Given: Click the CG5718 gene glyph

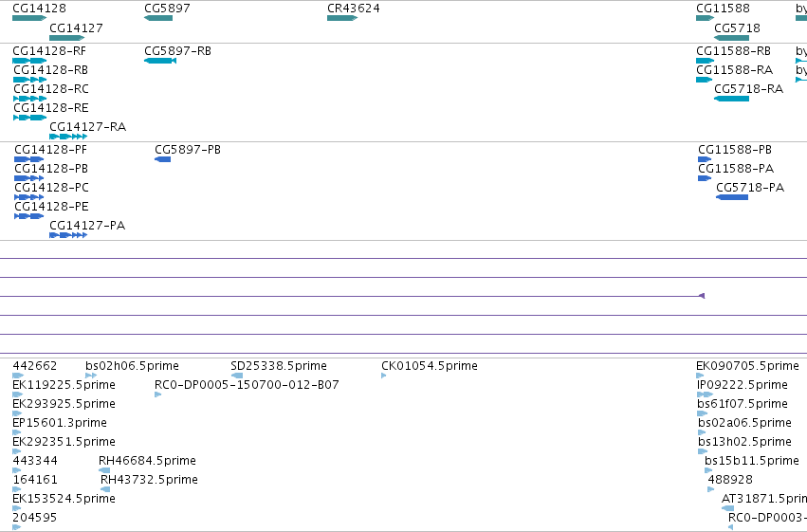Looking at the screenshot, I should click(731, 38).
